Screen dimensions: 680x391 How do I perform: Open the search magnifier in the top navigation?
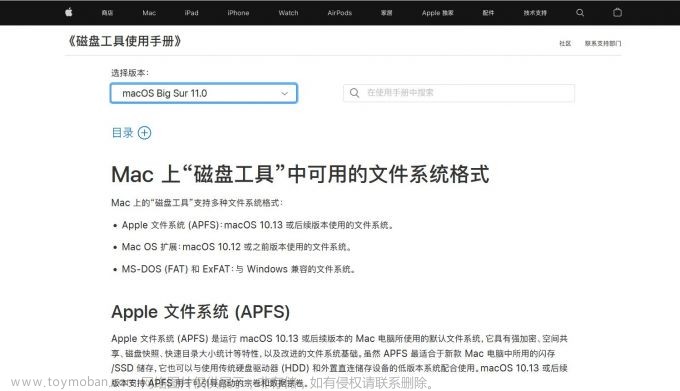[580, 13]
